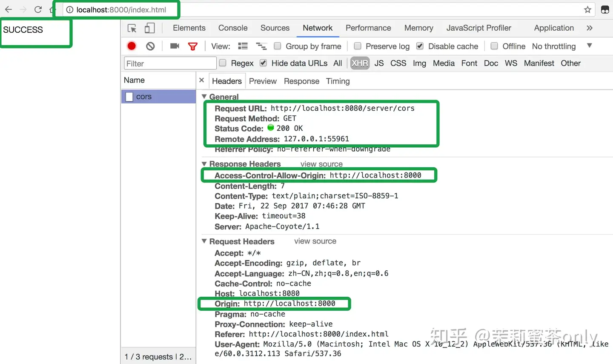Click the 200 OK status value
613x364 pixels.
pos(289,128)
